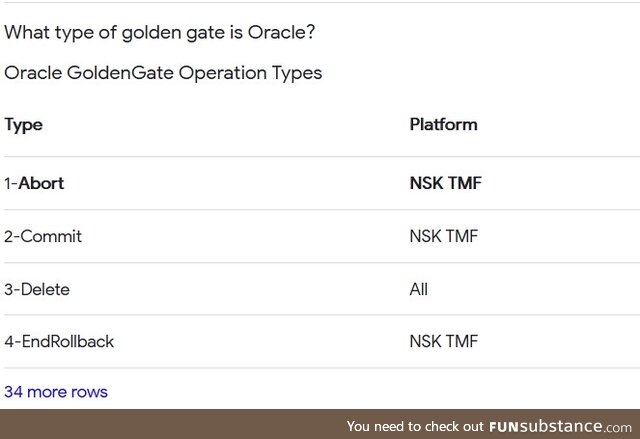This screenshot has height=439, width=640.
Task: Click the "You need to check out" banner text
Action: (415, 427)
